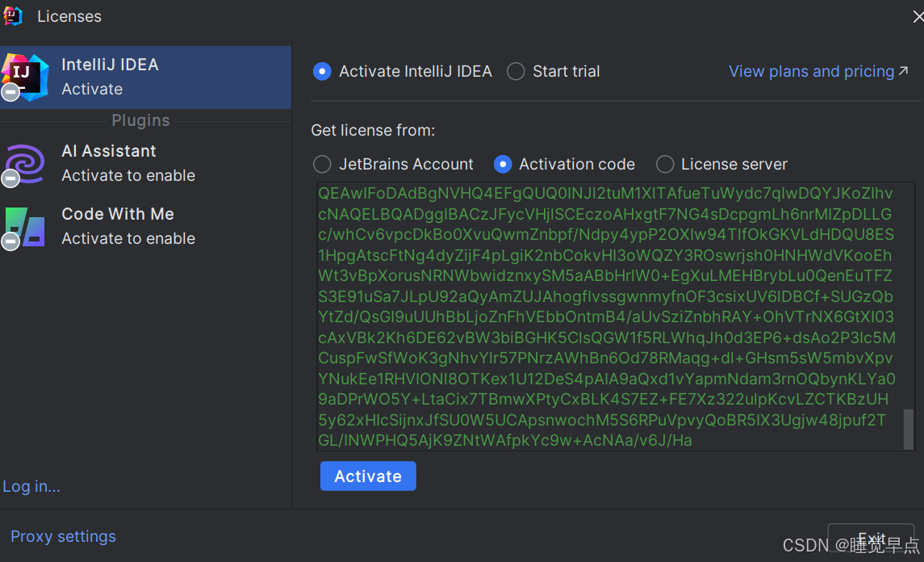
Task: Click the Plugins section header
Action: click(x=141, y=120)
